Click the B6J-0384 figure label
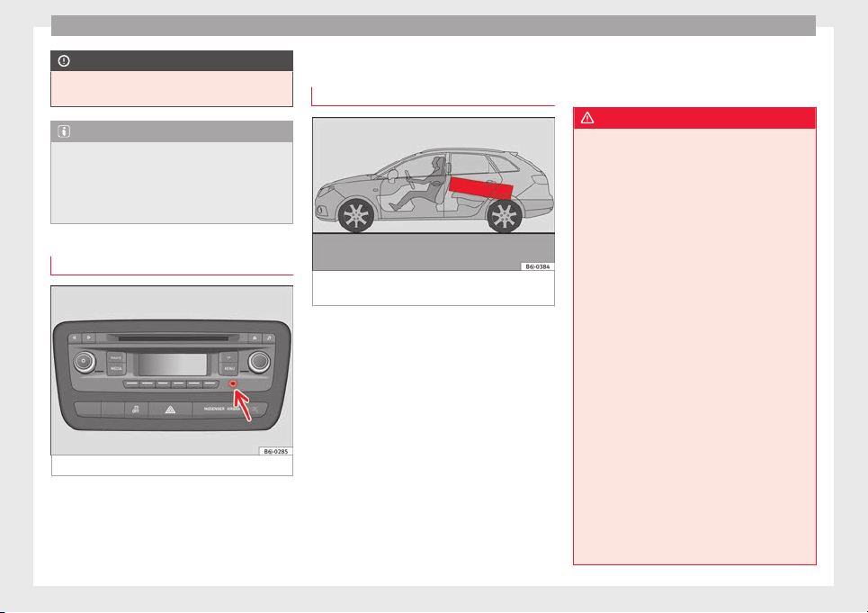 click(538, 266)
